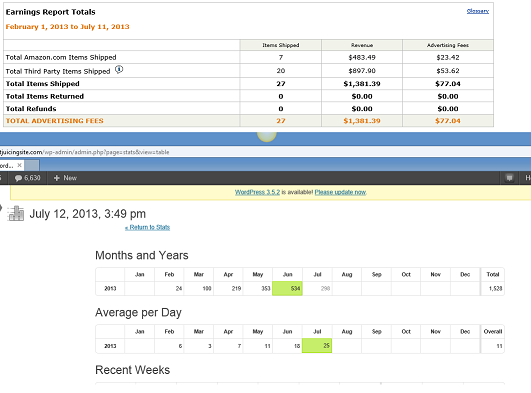Click the WordPress 3.5.2 link
Image resolution: width=531 pixels, height=393 pixels.
pos(257,192)
